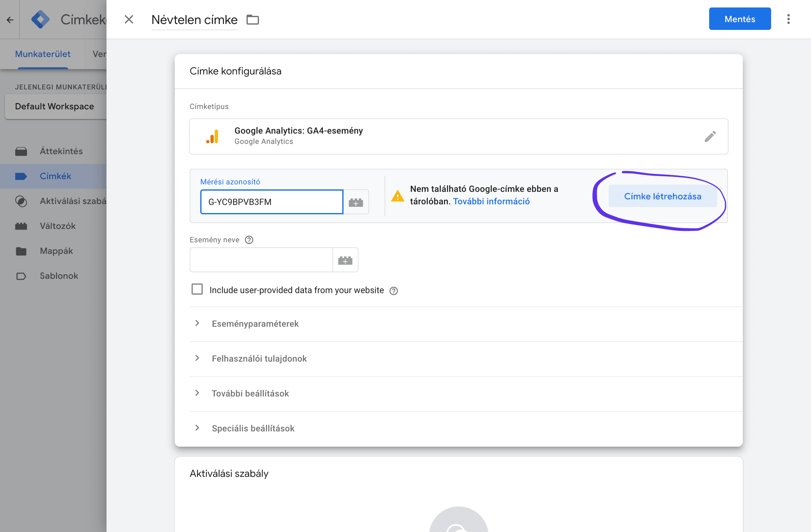Click the folder icon next to Névtelen címke
The image size is (811, 532).
[253, 20]
